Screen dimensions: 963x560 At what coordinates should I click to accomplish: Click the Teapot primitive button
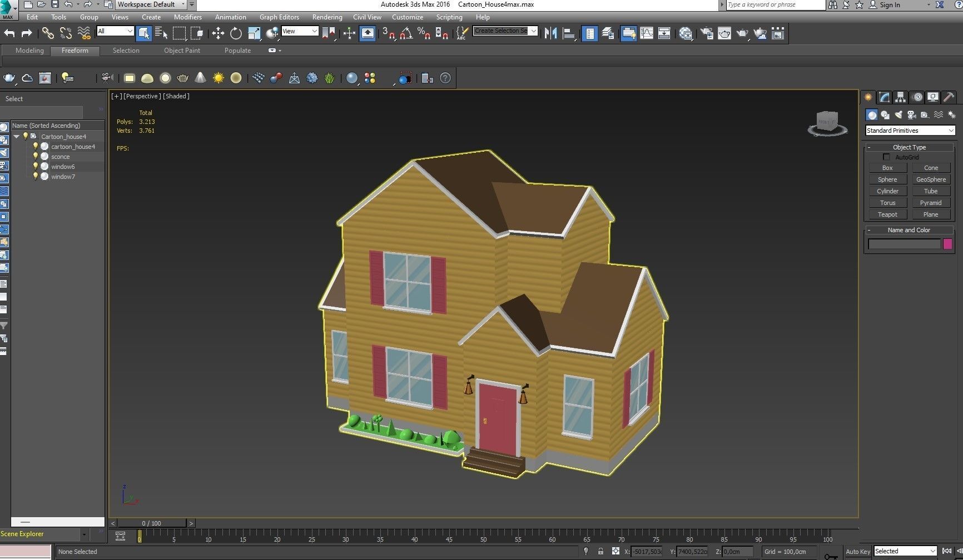pos(887,214)
